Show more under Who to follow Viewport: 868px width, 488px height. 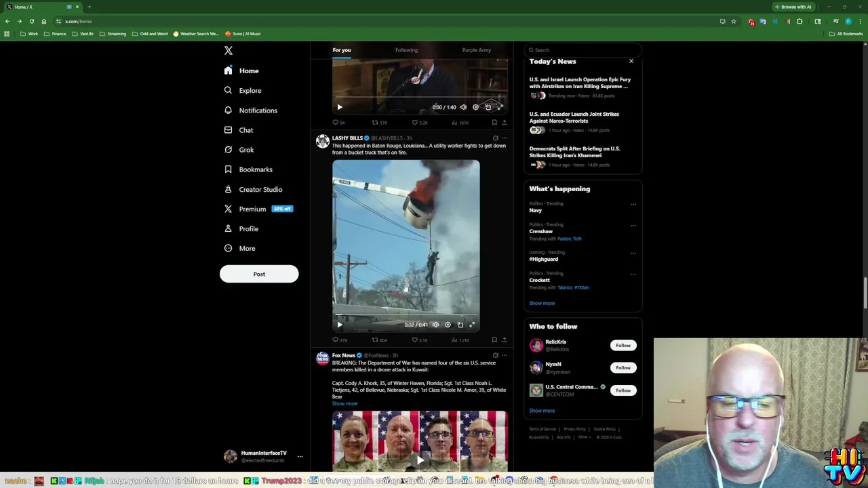click(542, 411)
